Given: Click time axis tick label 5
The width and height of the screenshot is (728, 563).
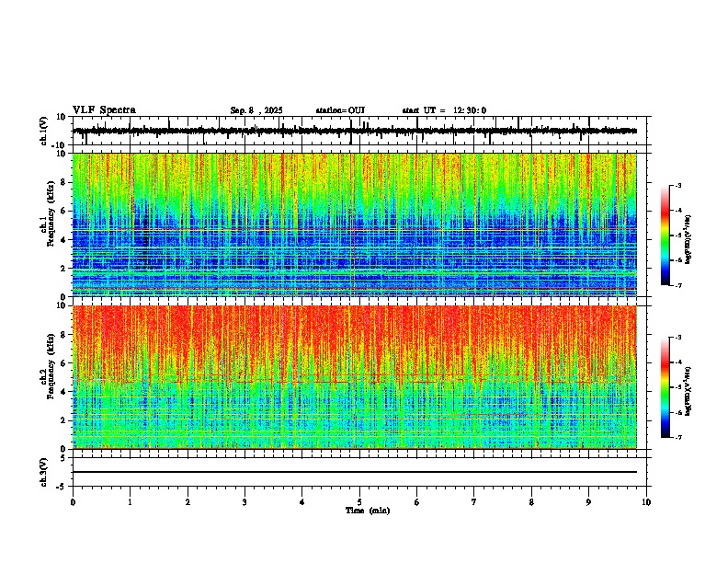Looking at the screenshot, I should pos(359,502).
